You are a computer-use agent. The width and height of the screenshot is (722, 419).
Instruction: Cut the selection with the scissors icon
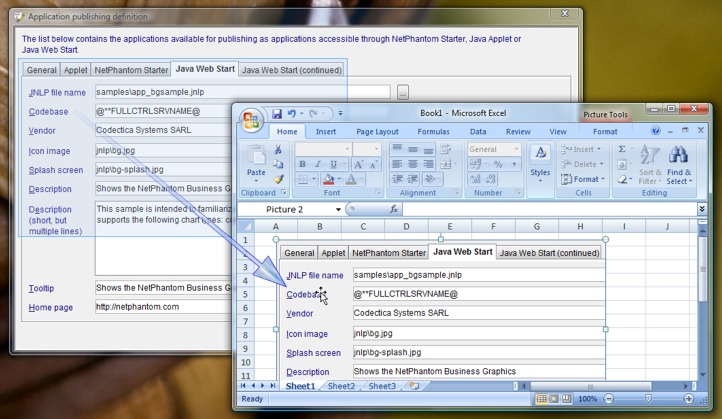click(278, 149)
